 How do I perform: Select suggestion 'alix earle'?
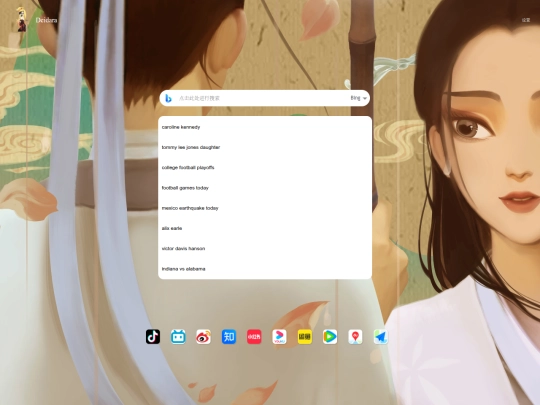pyautogui.click(x=265, y=228)
